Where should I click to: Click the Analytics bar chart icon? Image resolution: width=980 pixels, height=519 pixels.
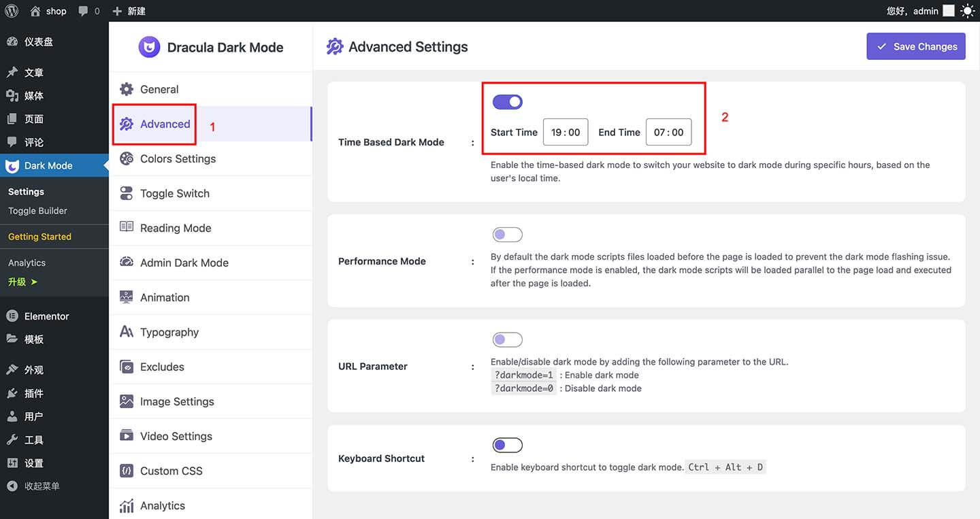pyautogui.click(x=127, y=505)
